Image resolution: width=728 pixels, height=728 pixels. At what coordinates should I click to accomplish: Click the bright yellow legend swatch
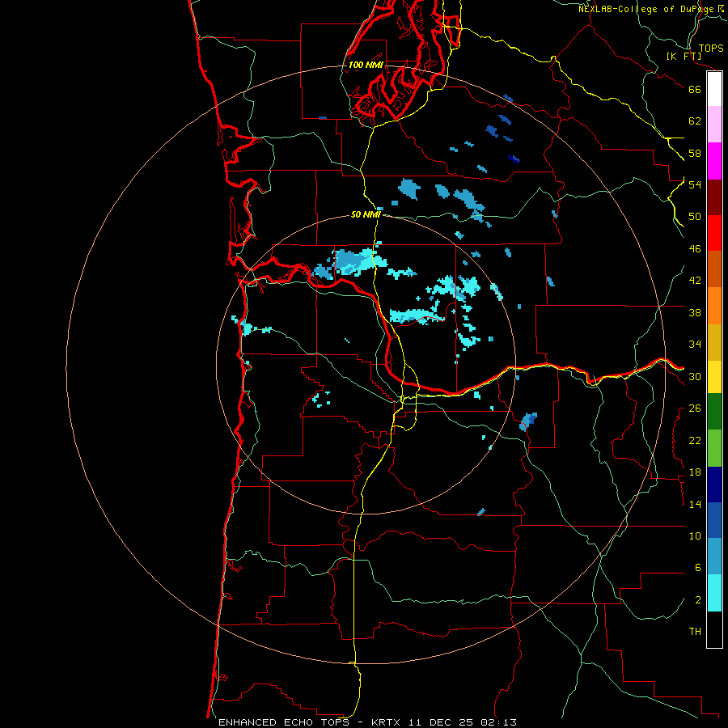click(714, 376)
